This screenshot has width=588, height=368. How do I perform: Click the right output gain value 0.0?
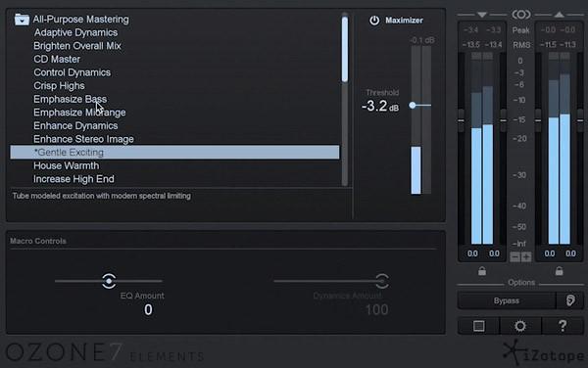(570, 253)
